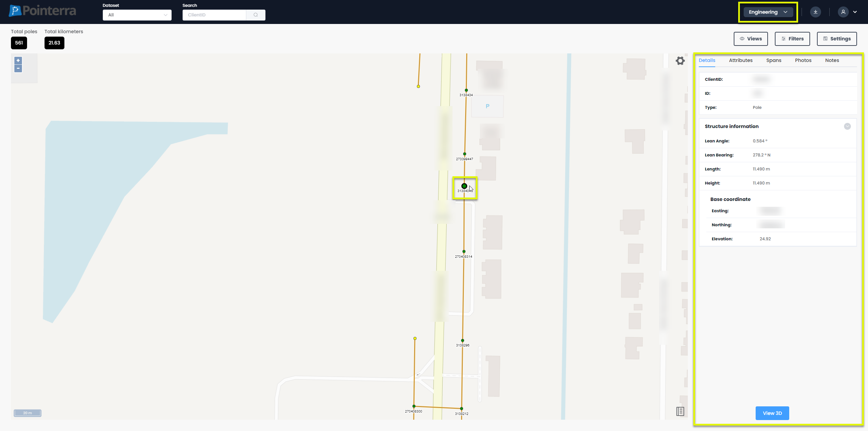Click the Pointerra logo
The image size is (868, 431).
point(42,11)
